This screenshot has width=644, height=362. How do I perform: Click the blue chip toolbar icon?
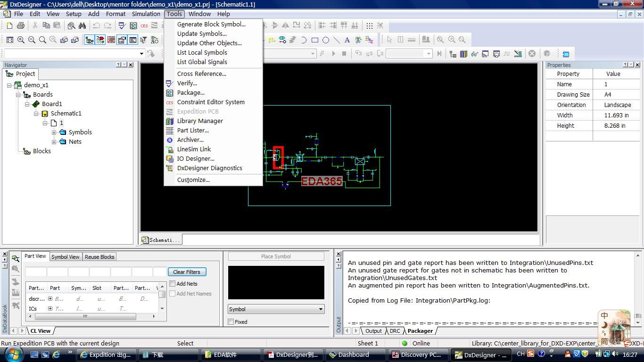[x=566, y=54]
